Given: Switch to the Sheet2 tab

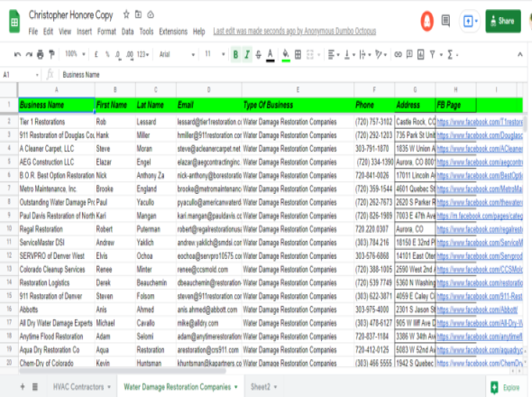Looking at the screenshot, I should (263, 386).
